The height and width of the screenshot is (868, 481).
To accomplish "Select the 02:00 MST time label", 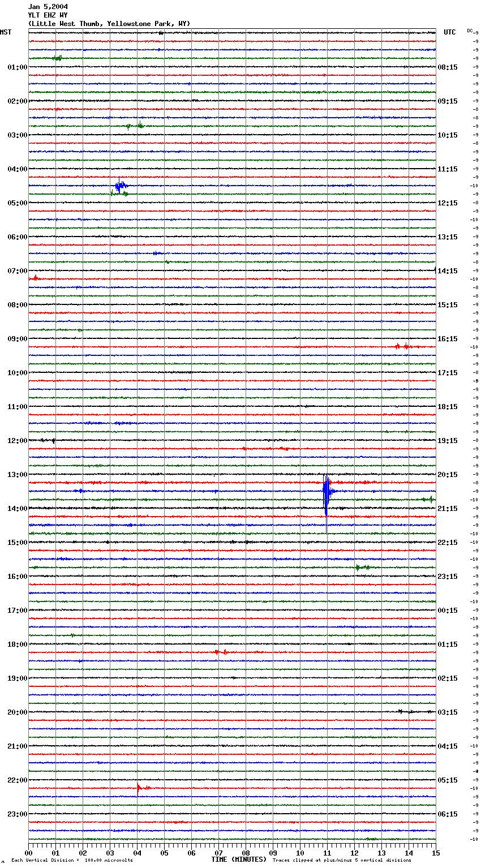I will [x=17, y=101].
